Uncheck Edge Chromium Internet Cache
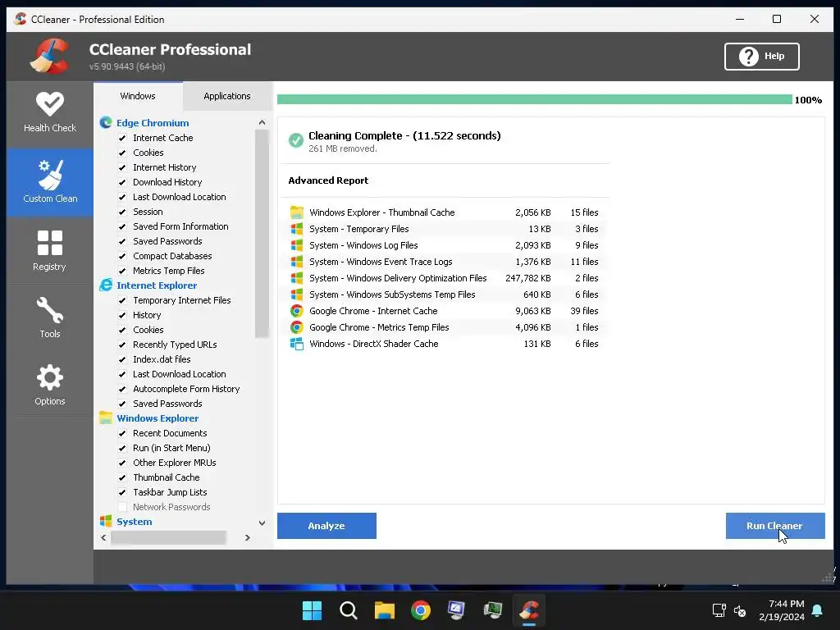The image size is (840, 630). (122, 138)
